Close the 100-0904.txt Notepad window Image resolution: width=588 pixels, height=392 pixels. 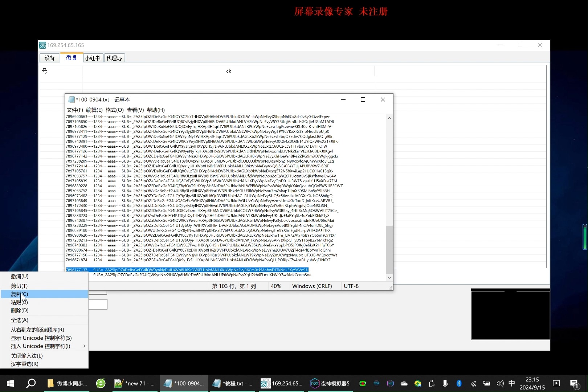tap(383, 99)
